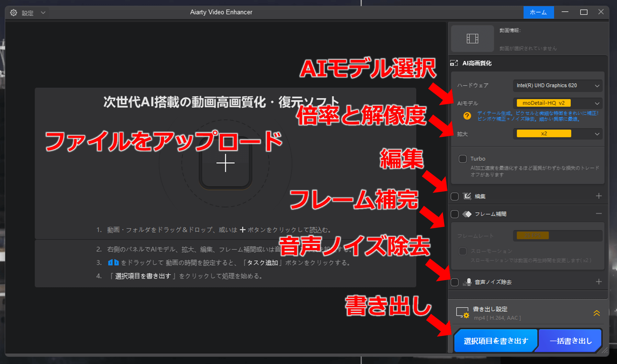Click the 設定 menu label
Screen dimensions: 617x364
28,13
